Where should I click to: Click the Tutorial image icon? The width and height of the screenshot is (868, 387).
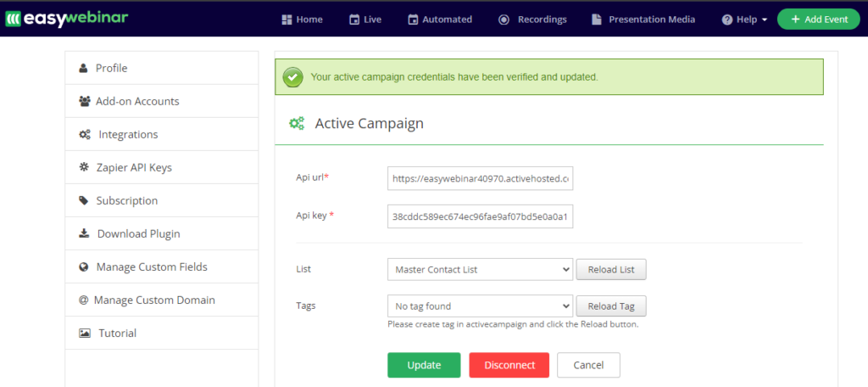85,333
